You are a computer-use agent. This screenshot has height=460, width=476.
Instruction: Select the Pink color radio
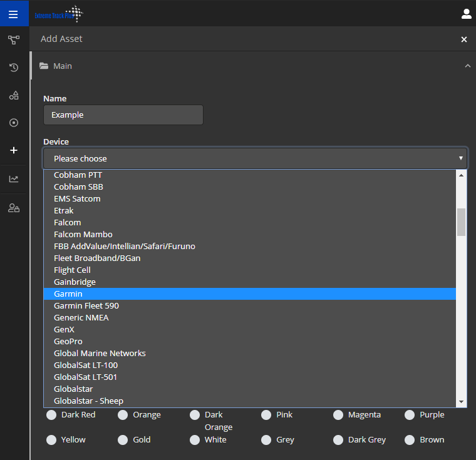266,415
